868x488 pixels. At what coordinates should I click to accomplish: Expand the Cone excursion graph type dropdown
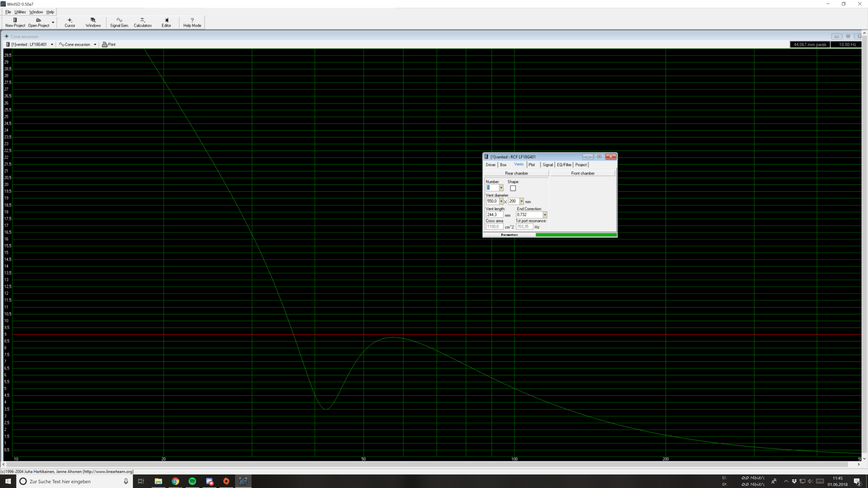[x=95, y=44]
